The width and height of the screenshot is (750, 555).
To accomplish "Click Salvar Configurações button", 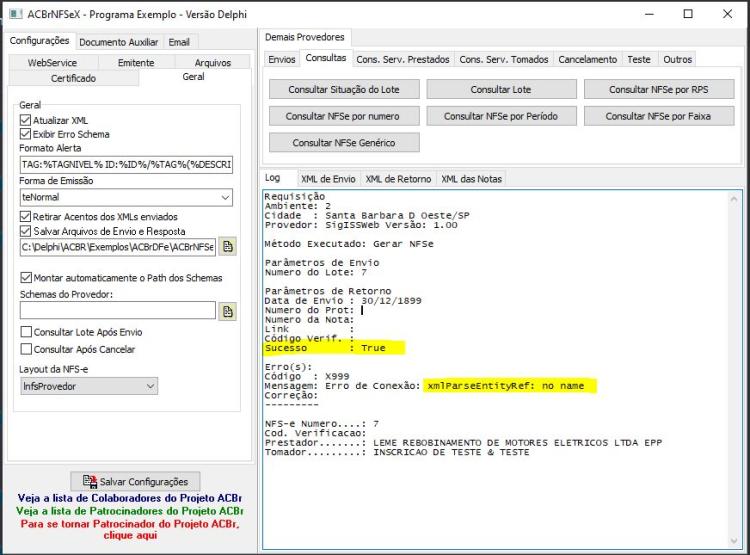I will 135,481.
